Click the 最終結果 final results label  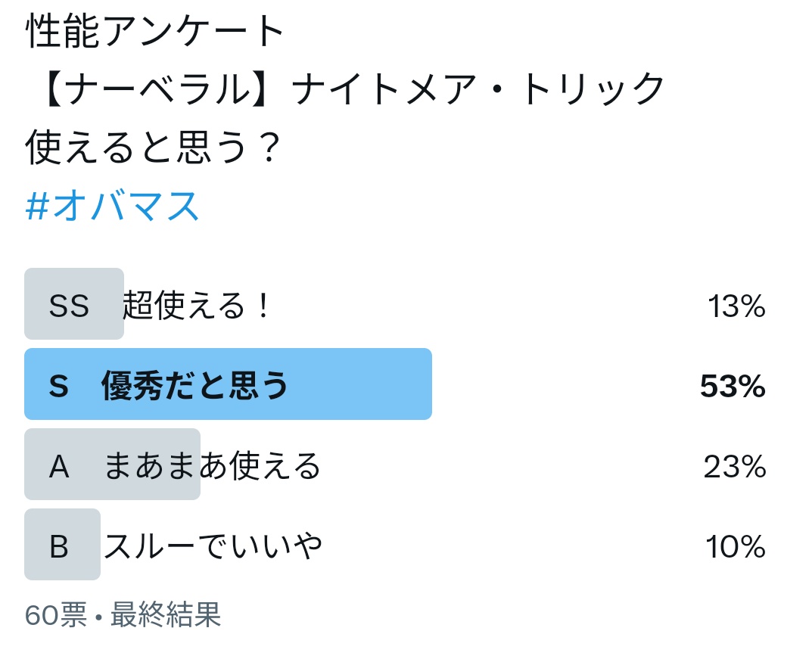[166, 616]
